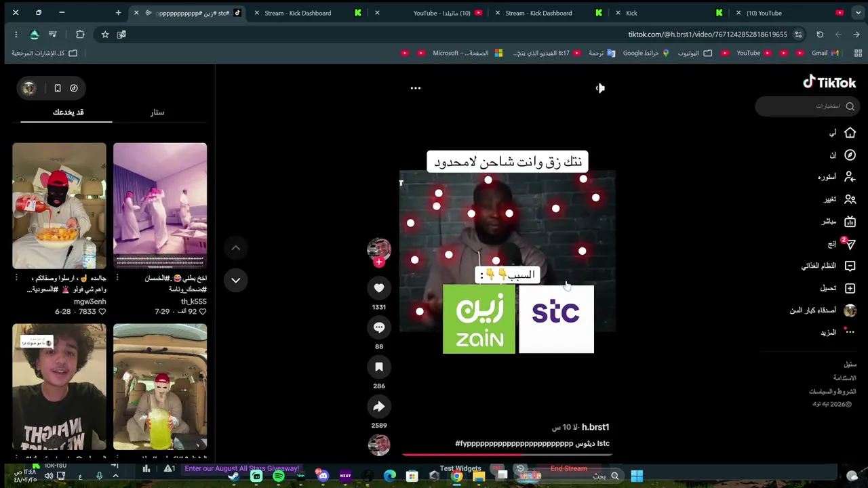
Task: Open the خرائط Google bookmark
Action: pos(646,53)
